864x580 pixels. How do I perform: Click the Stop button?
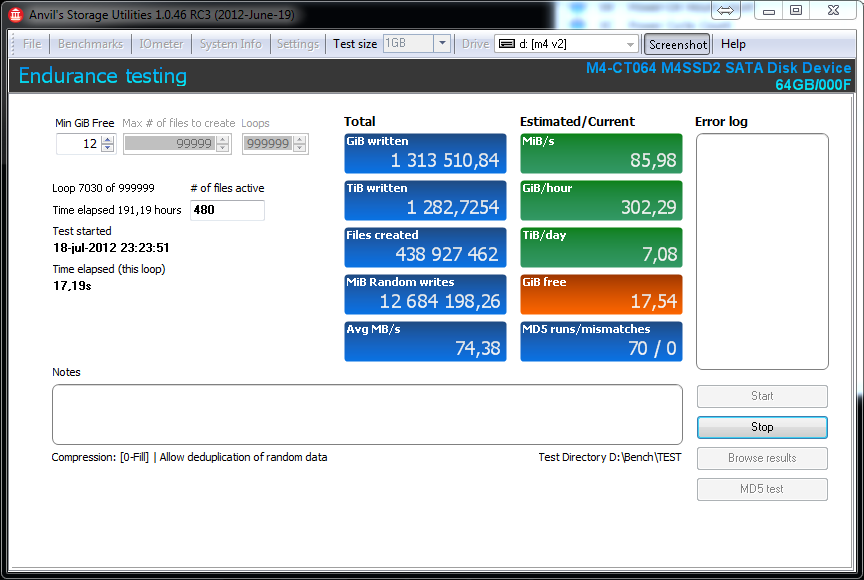tap(762, 427)
